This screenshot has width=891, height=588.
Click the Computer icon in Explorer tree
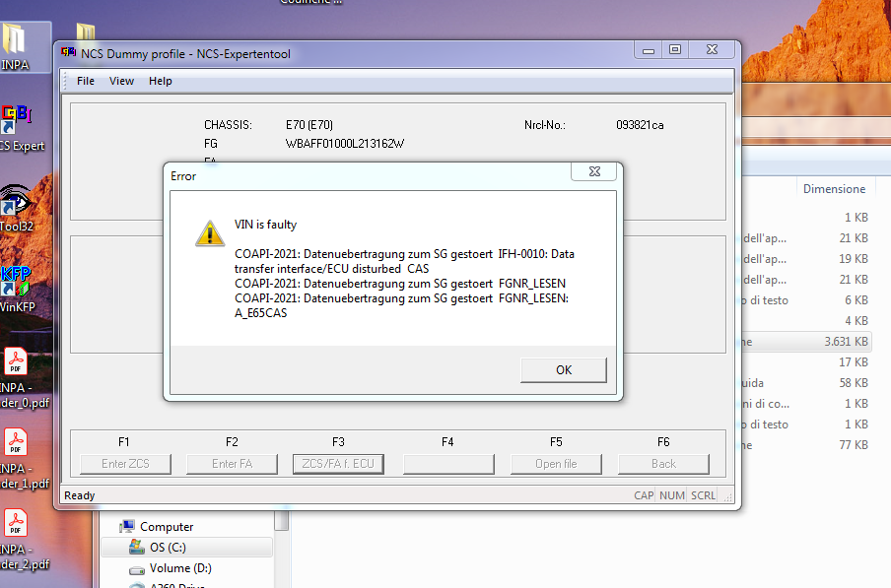pyautogui.click(x=127, y=527)
